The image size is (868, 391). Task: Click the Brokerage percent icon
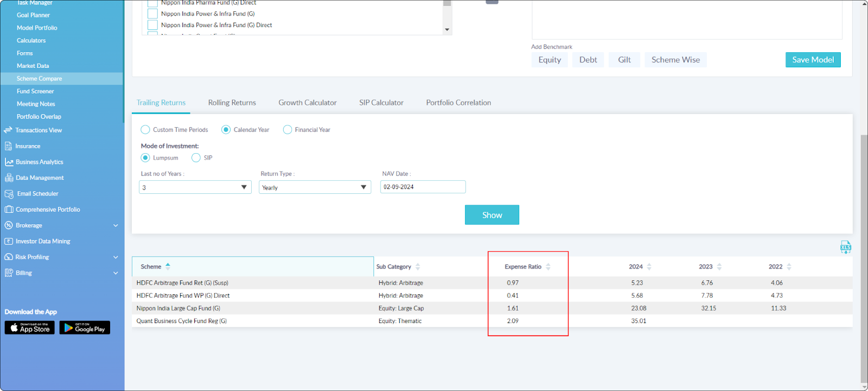coord(9,225)
